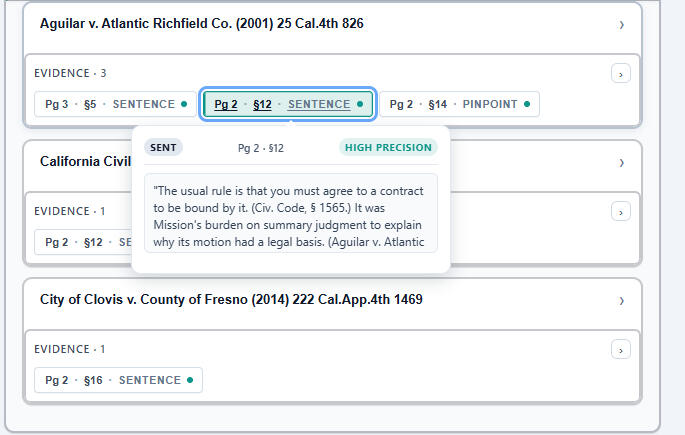Select the California Civil citation heading
Viewport: 685px width, 435px height.
pyautogui.click(x=85, y=162)
